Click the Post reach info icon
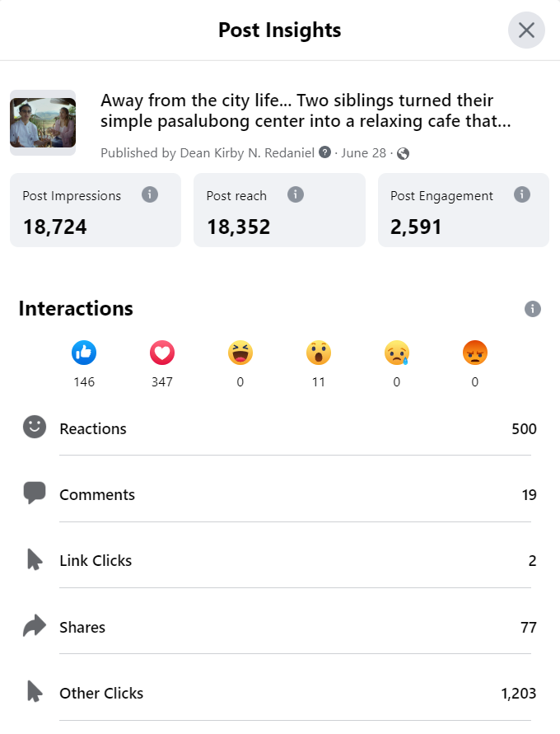560x734 pixels. [x=296, y=195]
